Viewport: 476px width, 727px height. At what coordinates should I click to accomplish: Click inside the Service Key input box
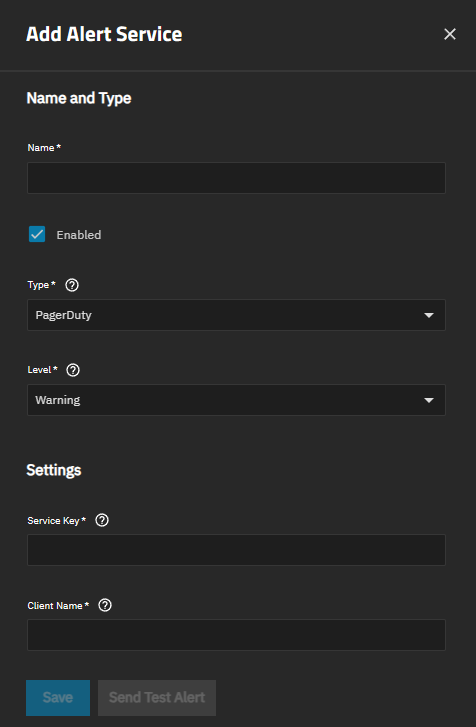pyautogui.click(x=236, y=550)
